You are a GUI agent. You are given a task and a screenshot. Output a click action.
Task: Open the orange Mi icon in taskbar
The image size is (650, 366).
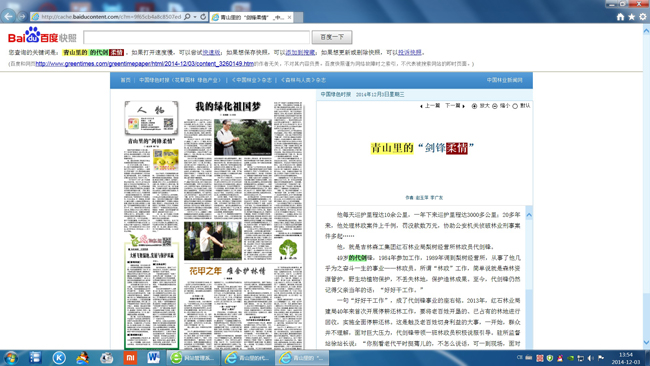tap(130, 358)
